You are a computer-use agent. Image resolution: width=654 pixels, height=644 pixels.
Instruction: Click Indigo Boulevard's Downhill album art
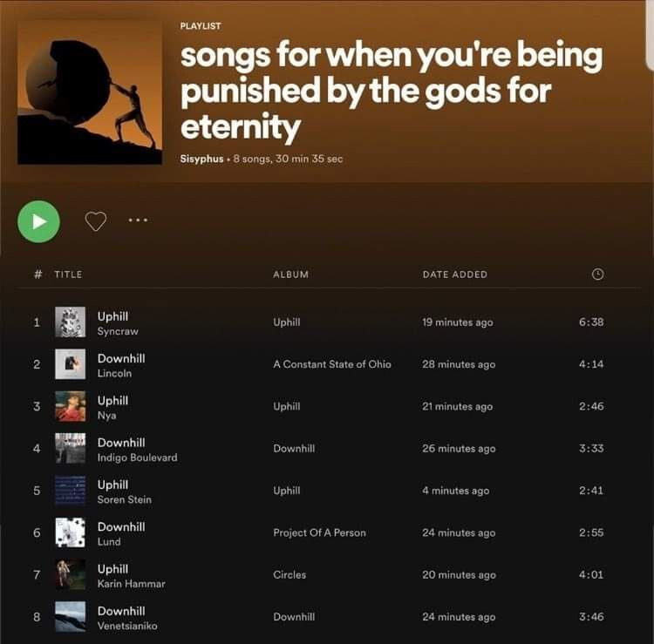[x=70, y=448]
